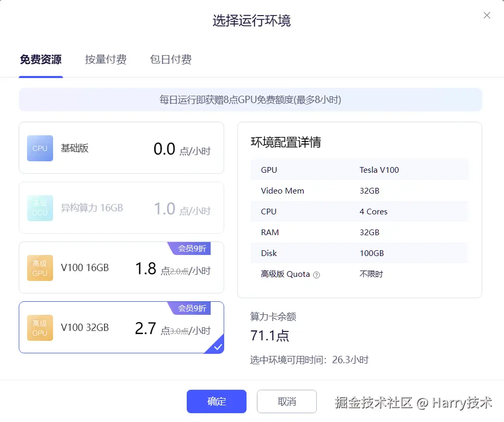Click the blue CPU icon for 基础版
504x422 pixels.
click(x=40, y=148)
